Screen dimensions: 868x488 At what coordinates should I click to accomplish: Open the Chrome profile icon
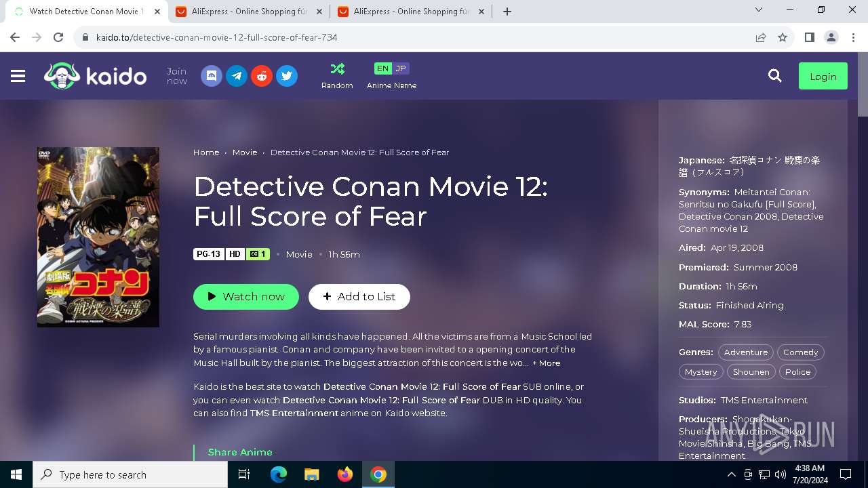coord(831,37)
